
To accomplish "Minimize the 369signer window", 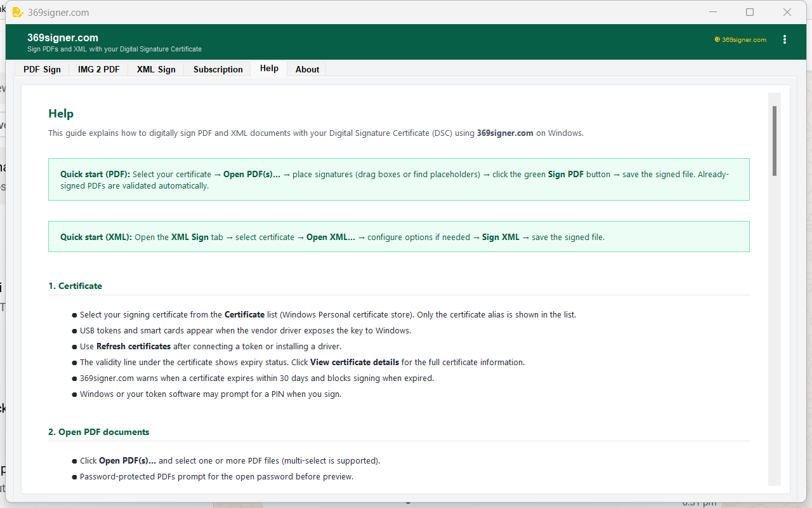I will (712, 12).
